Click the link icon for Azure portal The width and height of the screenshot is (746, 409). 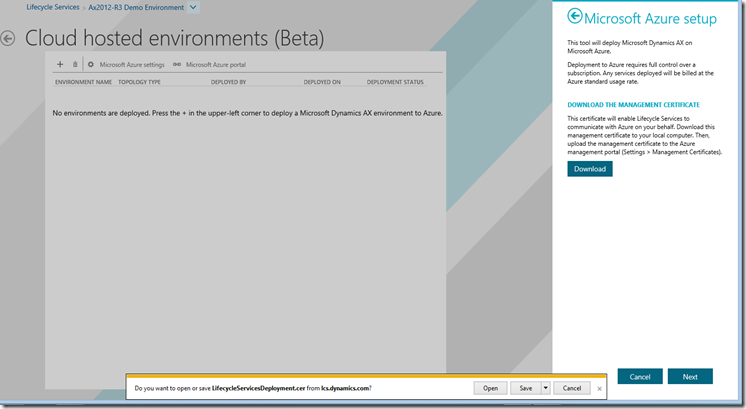click(177, 64)
